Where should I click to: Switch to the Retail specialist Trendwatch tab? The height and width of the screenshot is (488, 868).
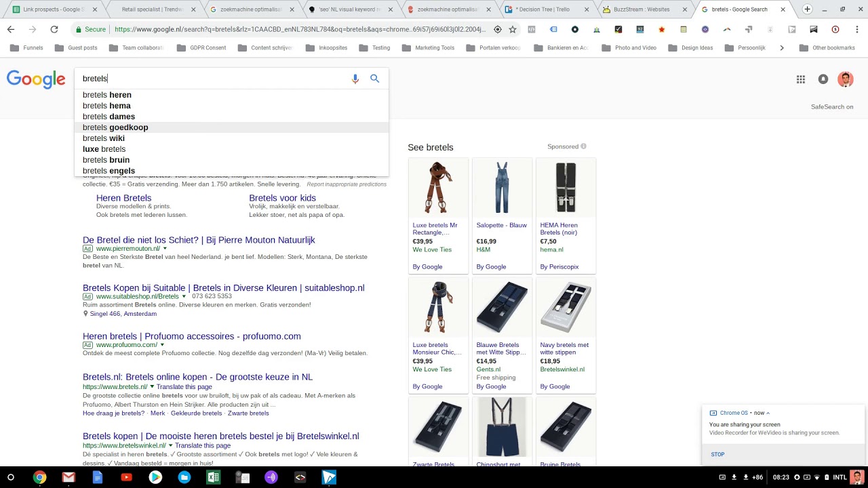(x=155, y=9)
